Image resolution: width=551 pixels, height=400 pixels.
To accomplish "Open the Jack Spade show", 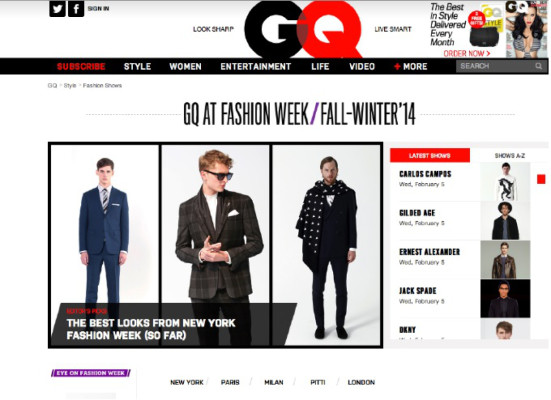I will point(418,291).
